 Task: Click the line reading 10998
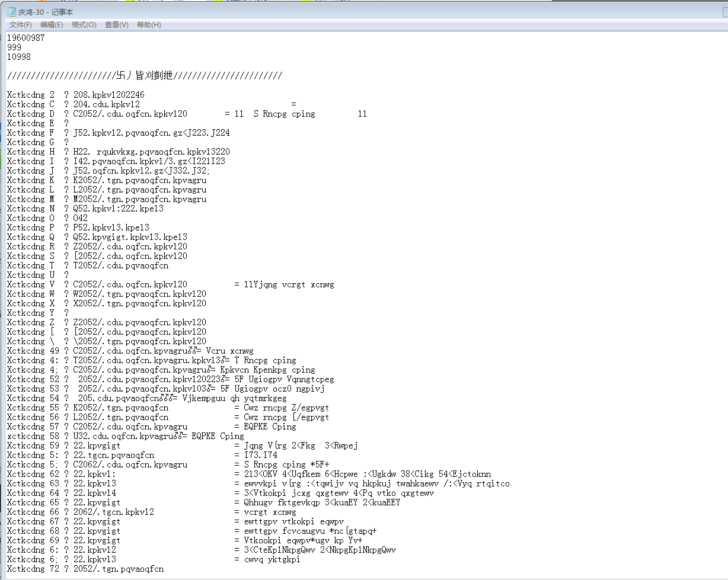[x=19, y=57]
